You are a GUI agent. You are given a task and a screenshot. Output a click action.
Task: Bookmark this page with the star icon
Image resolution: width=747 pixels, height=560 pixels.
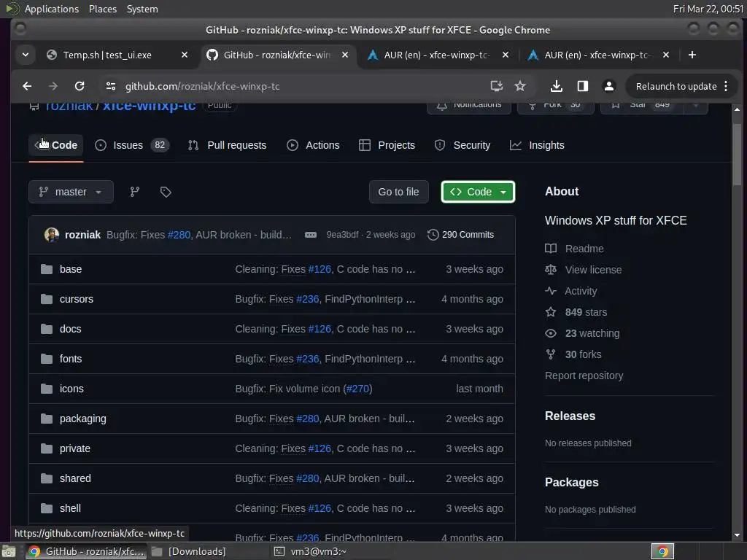tap(520, 86)
